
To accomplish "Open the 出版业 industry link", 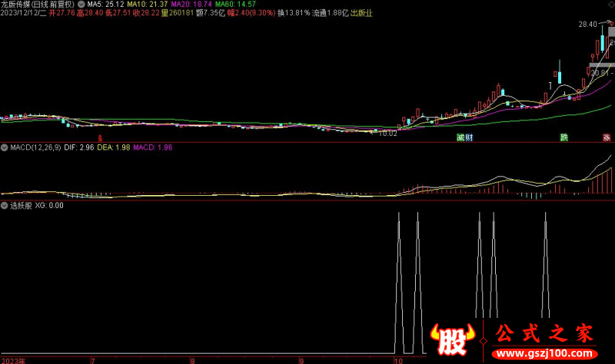I will click(361, 13).
